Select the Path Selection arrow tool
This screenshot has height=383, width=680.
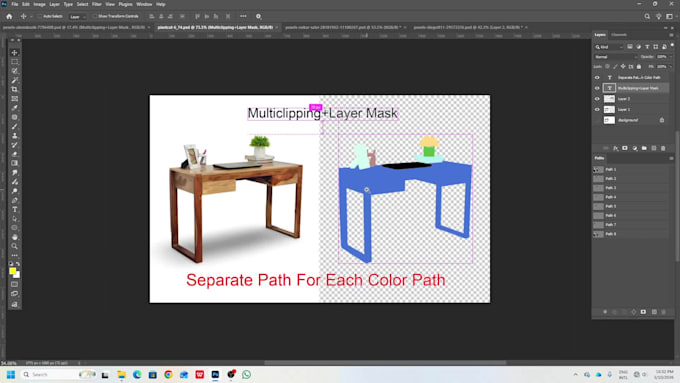(x=14, y=219)
